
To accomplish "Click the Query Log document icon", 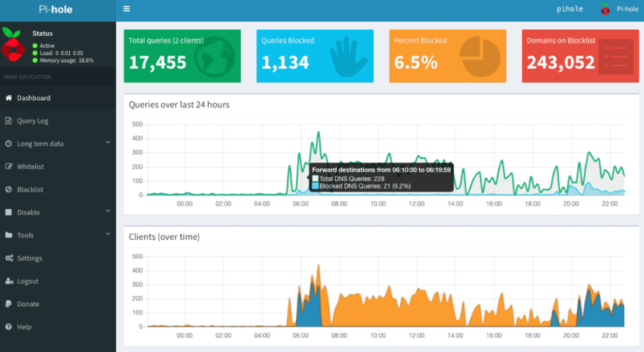I will (x=8, y=121).
